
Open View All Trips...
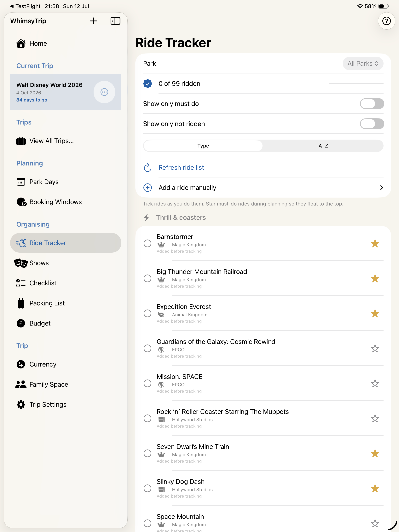pyautogui.click(x=66, y=141)
